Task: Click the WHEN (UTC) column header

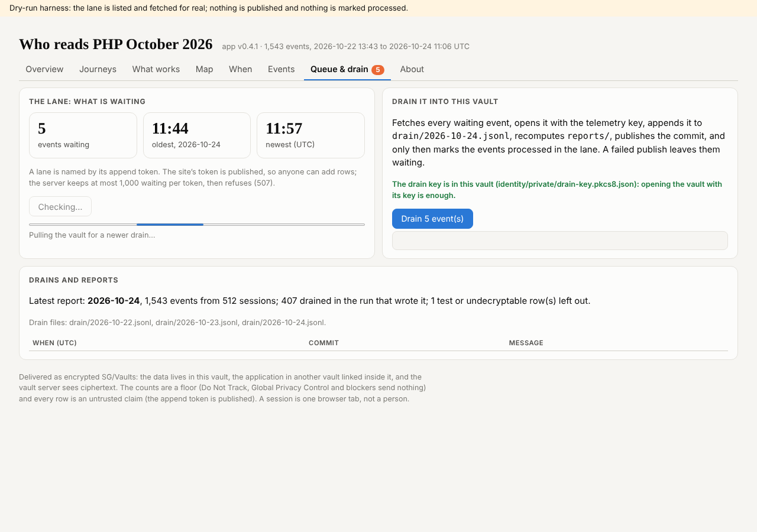Action: point(54,343)
